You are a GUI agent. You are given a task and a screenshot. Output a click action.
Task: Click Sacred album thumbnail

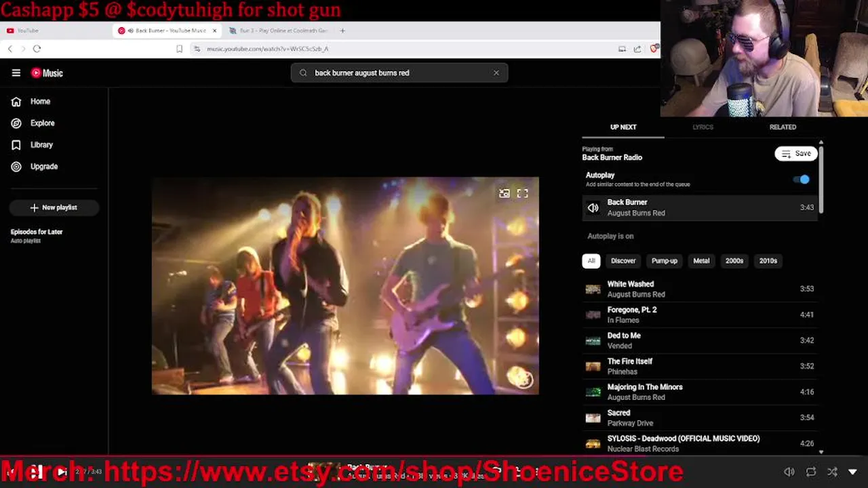point(593,418)
